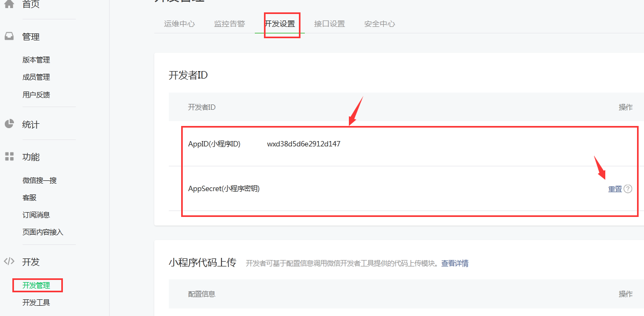Image resolution: width=644 pixels, height=316 pixels.
Task: Reset AppSecret via the 重置 link
Action: coord(615,189)
